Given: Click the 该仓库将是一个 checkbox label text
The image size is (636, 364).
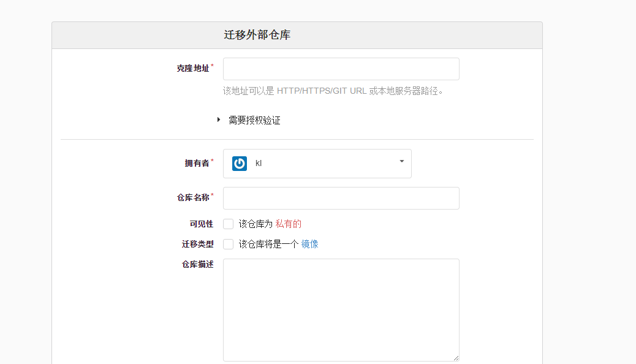Looking at the screenshot, I should click(268, 244).
